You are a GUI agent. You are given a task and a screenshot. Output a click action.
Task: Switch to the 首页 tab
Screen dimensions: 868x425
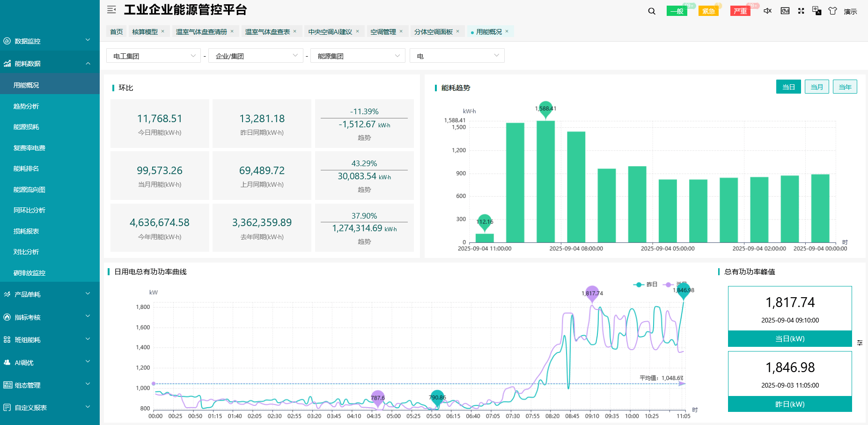[116, 31]
